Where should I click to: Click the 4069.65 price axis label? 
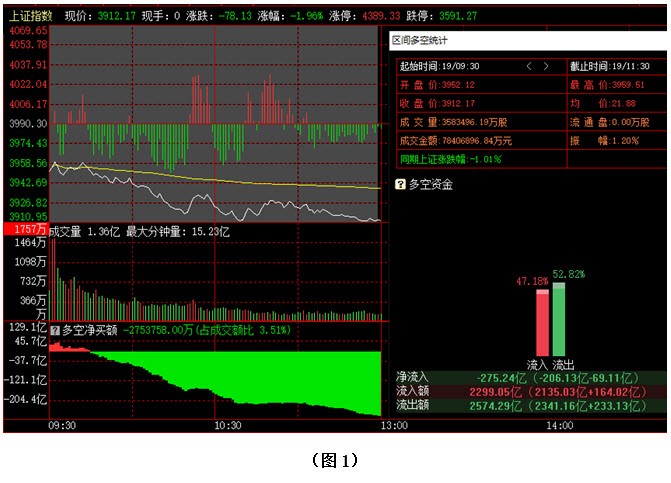[x=28, y=30]
